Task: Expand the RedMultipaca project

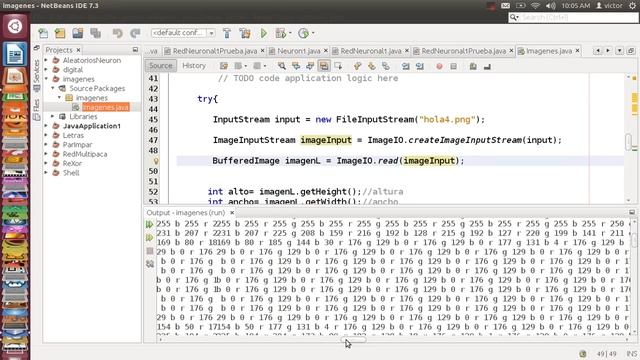Action: [46, 154]
